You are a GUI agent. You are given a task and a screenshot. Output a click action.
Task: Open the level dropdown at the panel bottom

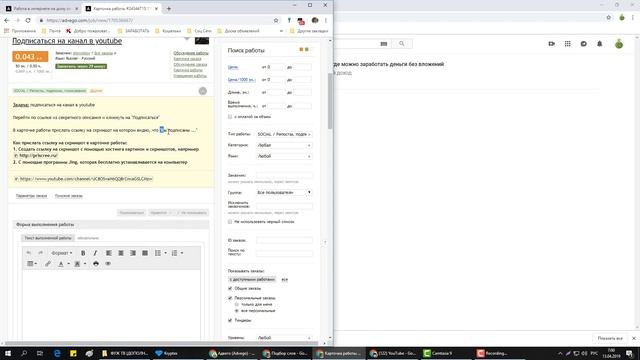coord(284,338)
